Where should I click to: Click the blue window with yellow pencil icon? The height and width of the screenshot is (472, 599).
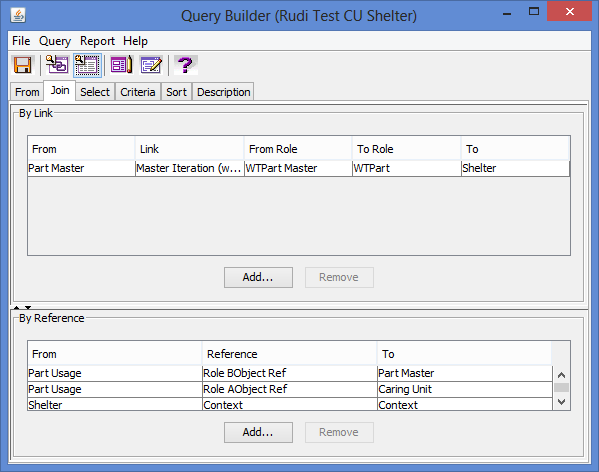pyautogui.click(x=151, y=65)
